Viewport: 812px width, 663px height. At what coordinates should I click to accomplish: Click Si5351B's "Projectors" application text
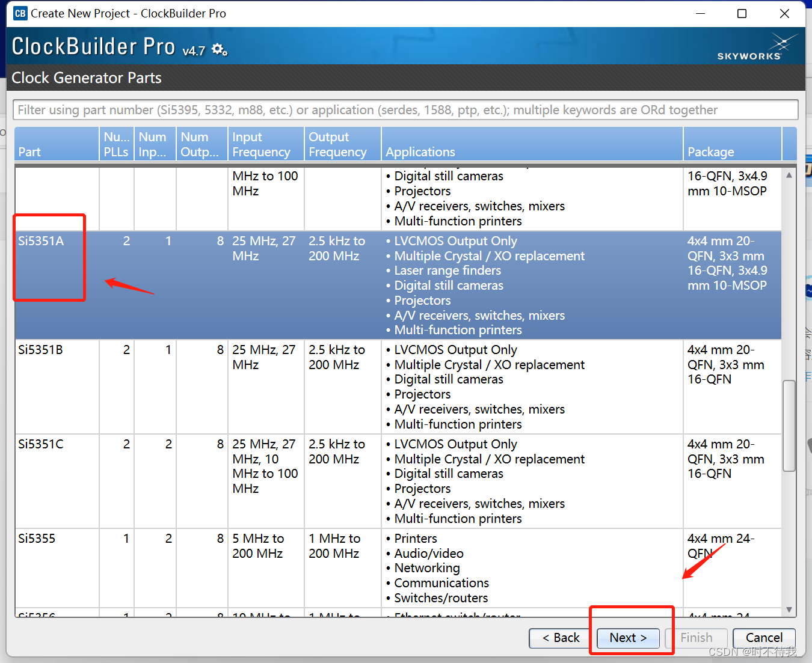pyautogui.click(x=422, y=394)
